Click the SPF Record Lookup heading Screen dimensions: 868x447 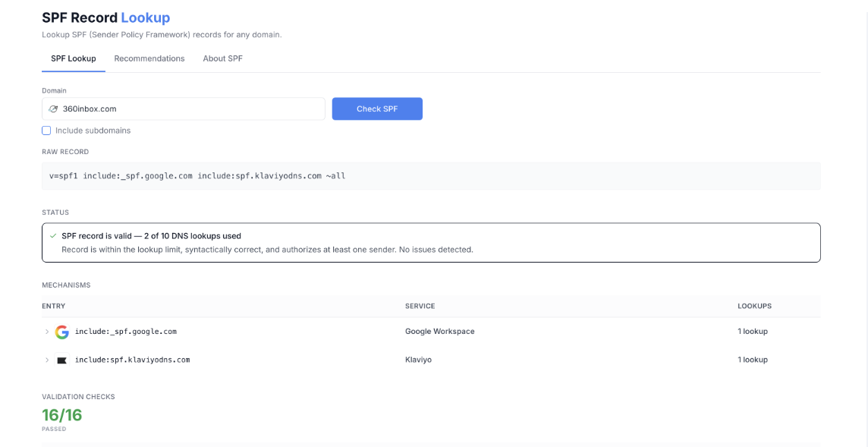[x=105, y=17]
